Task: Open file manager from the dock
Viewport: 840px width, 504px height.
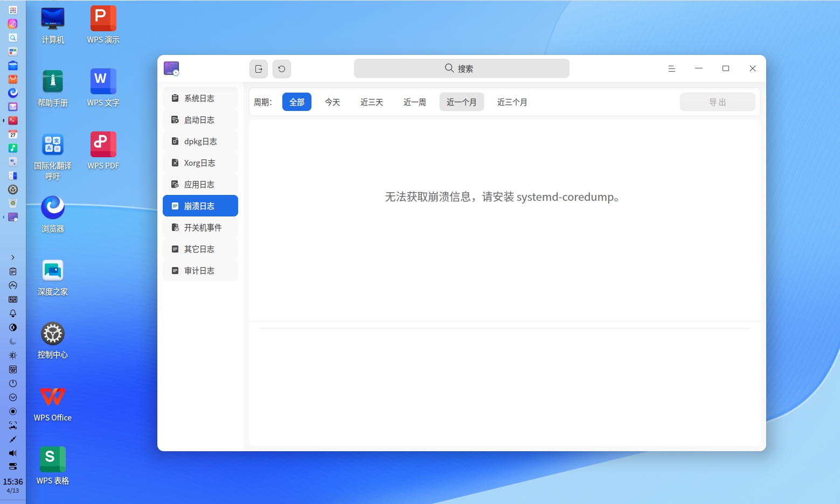Action: [x=13, y=66]
